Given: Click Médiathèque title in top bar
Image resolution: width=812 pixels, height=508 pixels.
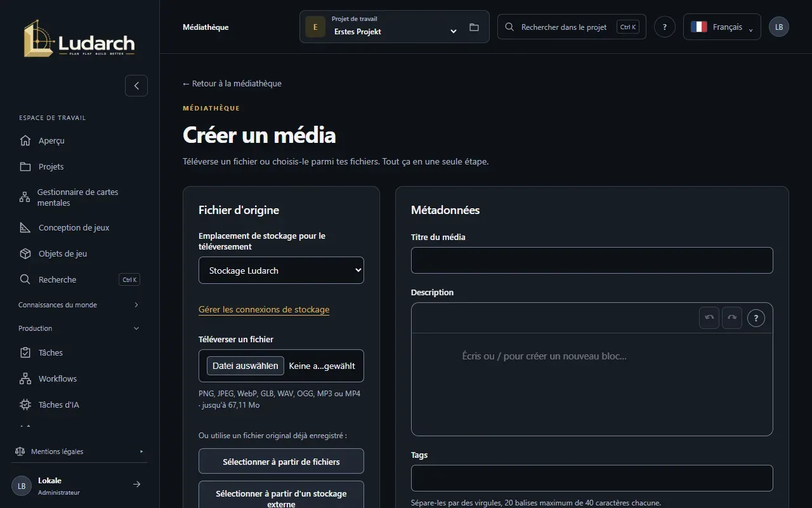Looking at the screenshot, I should [206, 27].
